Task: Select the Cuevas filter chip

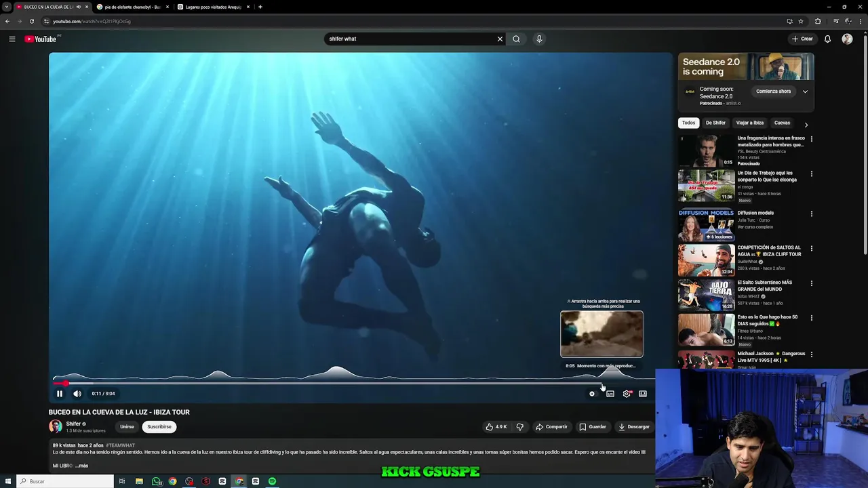Action: pyautogui.click(x=782, y=123)
